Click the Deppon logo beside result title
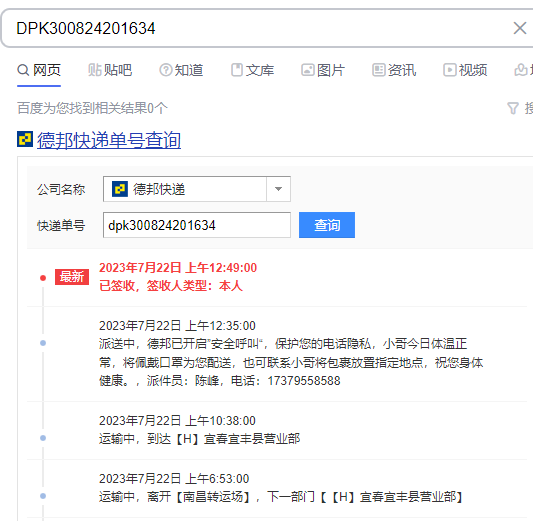Image resolution: width=533 pixels, height=521 pixels. pyautogui.click(x=25, y=139)
